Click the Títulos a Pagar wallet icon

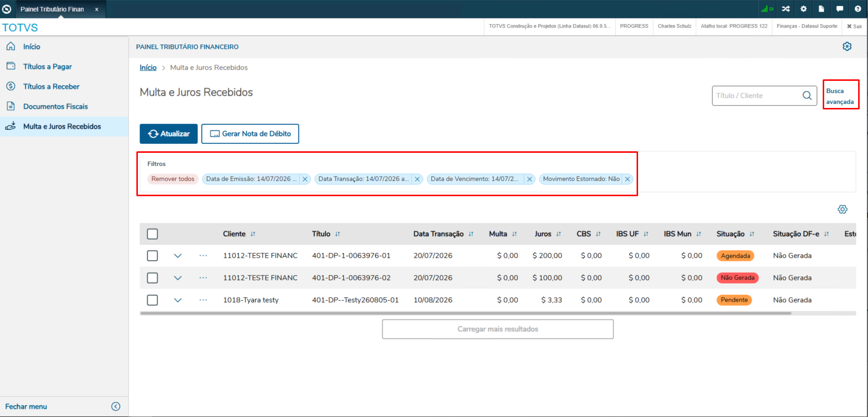pyautogui.click(x=10, y=66)
